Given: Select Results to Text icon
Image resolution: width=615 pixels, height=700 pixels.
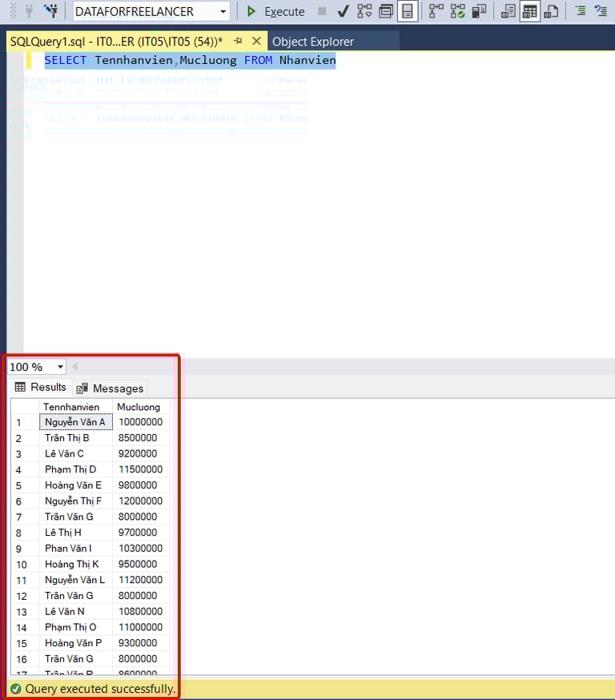Looking at the screenshot, I should click(508, 11).
